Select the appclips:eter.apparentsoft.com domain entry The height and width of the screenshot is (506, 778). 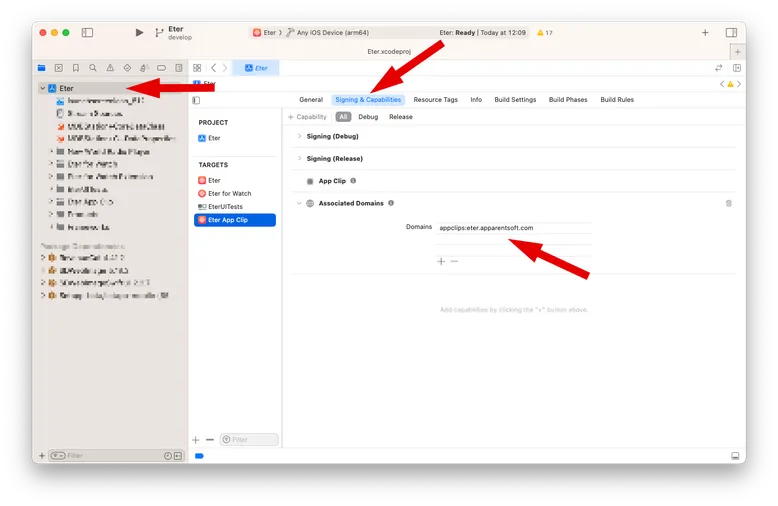(x=514, y=228)
